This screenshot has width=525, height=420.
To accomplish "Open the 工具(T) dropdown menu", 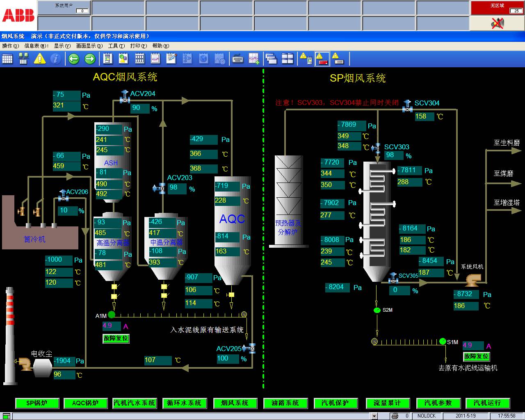I will 116,46.
